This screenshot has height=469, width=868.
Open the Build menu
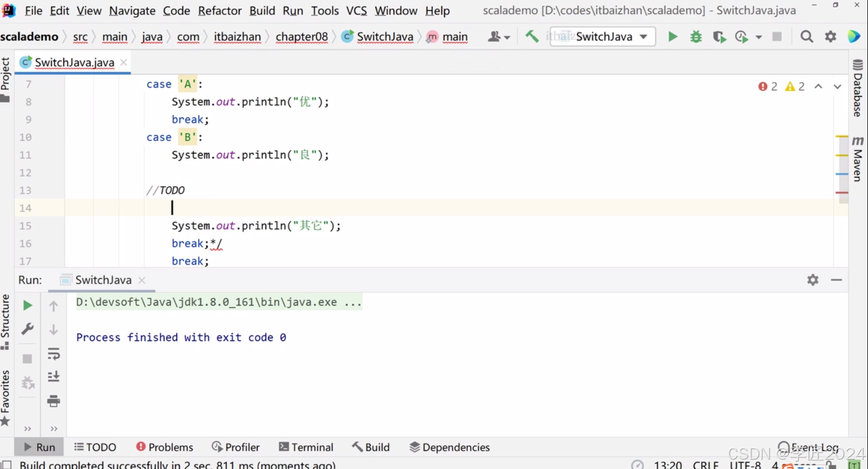pos(262,11)
